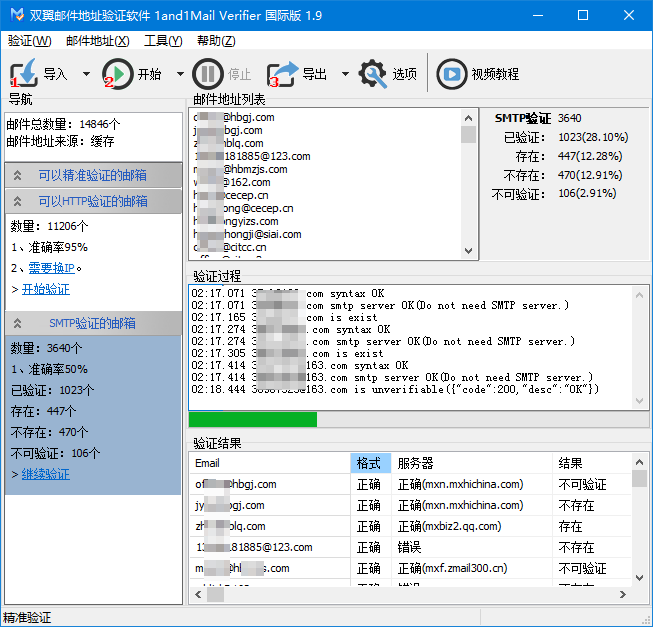Collapse the 可以HTTP验证的邮箱 chevron icon
The height and width of the screenshot is (627, 653).
click(18, 201)
